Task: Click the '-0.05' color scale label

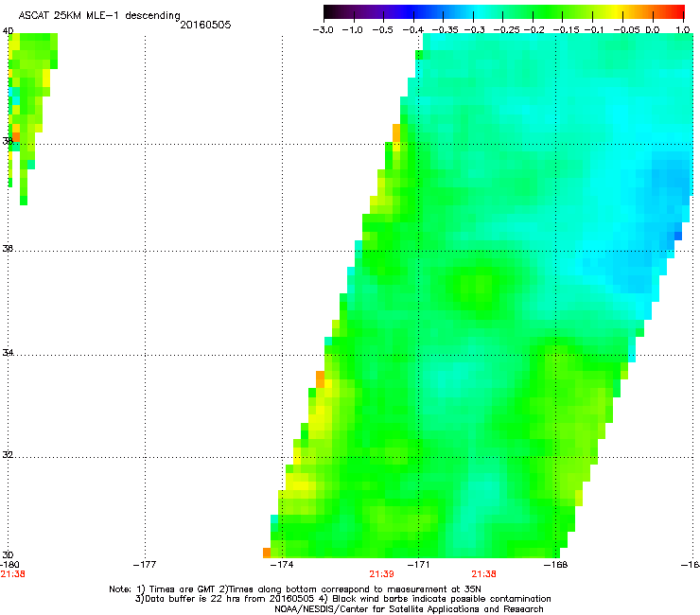Action: [x=626, y=30]
